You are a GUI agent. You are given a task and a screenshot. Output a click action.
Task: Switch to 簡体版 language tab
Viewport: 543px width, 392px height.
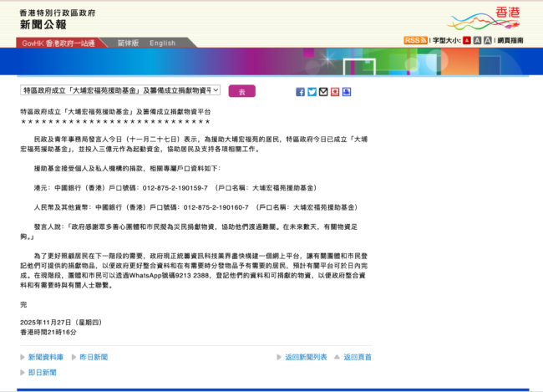click(127, 43)
